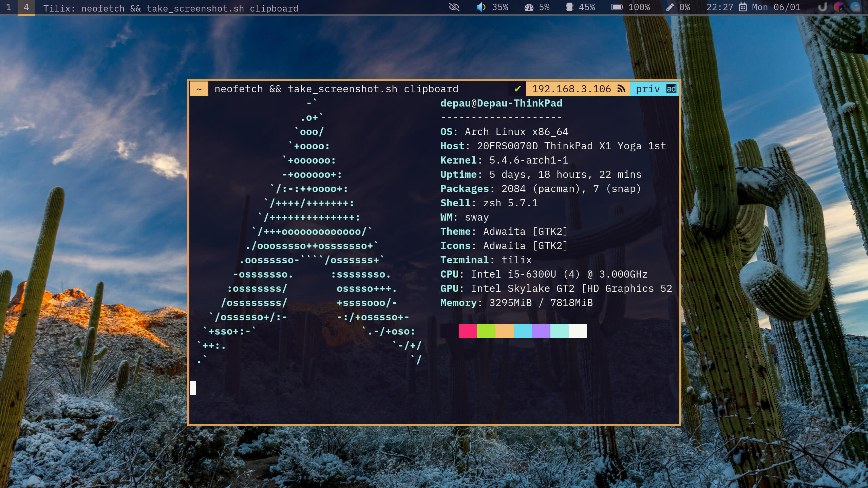
Task: Click the 5% CPU usage value
Action: click(544, 7)
